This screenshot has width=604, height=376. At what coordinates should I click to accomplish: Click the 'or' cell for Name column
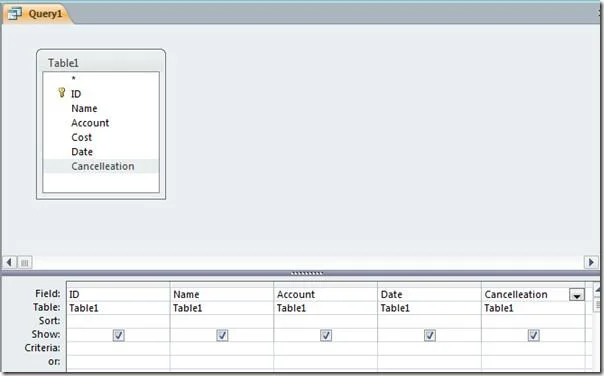tap(222, 362)
